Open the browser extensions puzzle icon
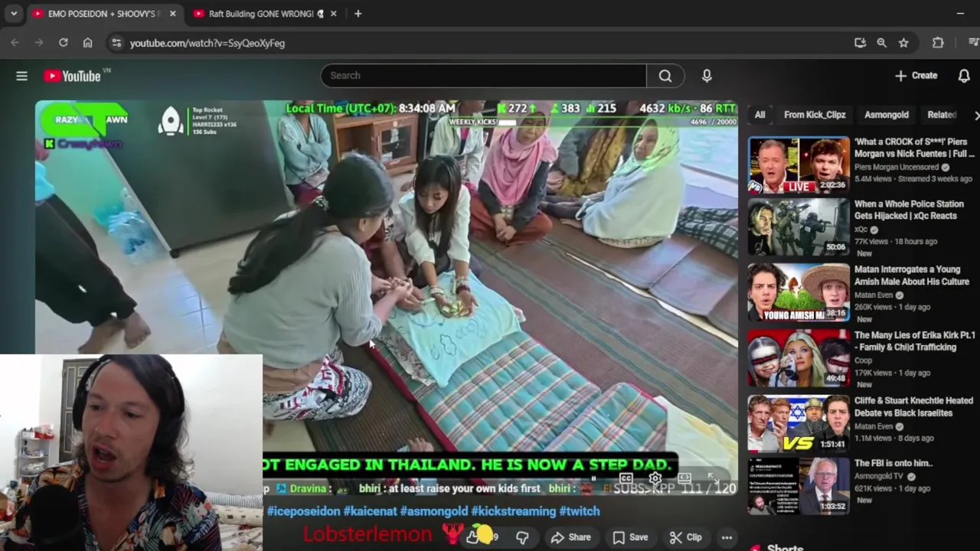The image size is (980, 551). click(x=938, y=43)
